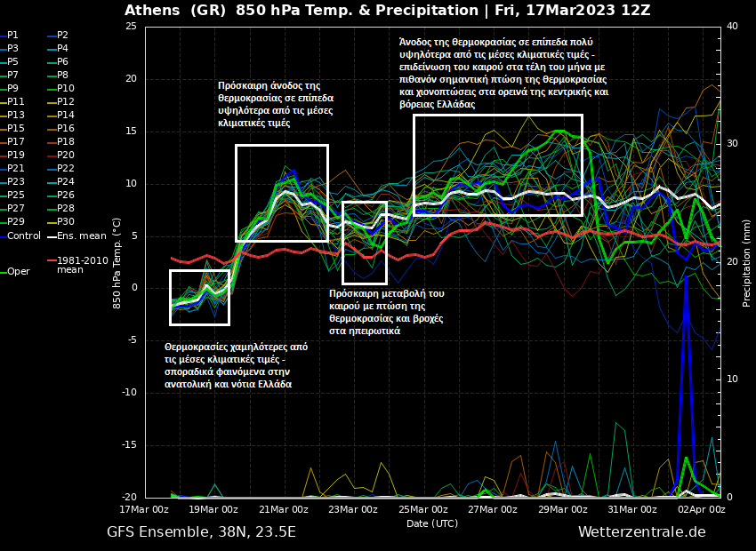Click the Control line legend entry
Image resolution: width=756 pixels, height=551 pixels.
[x=23, y=236]
